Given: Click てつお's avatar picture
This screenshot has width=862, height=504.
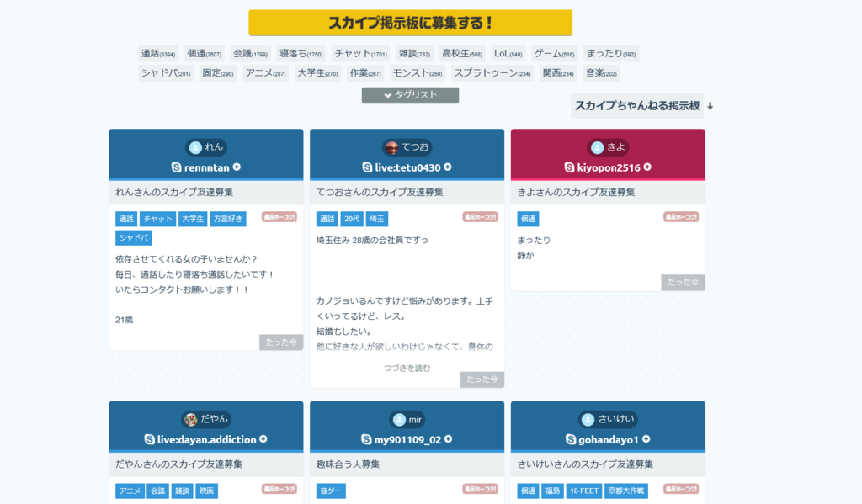Looking at the screenshot, I should click(x=391, y=146).
